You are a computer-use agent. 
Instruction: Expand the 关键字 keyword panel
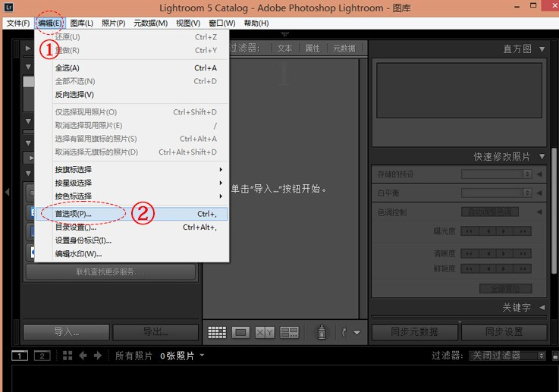coord(542,307)
